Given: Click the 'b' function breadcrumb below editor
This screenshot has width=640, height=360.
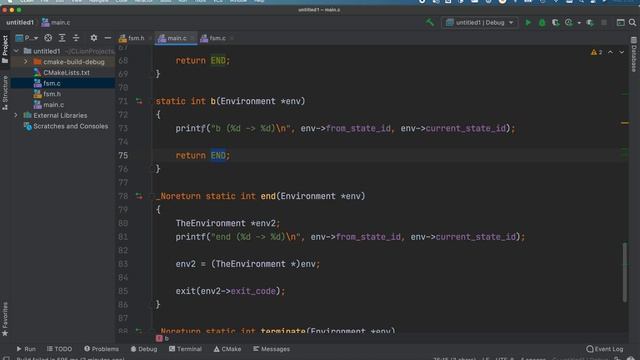Looking at the screenshot, I should pos(162,338).
